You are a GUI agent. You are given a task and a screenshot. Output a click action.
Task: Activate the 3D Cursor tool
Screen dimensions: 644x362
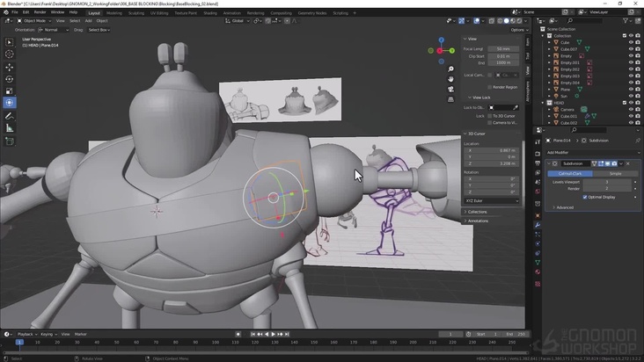pyautogui.click(x=9, y=54)
